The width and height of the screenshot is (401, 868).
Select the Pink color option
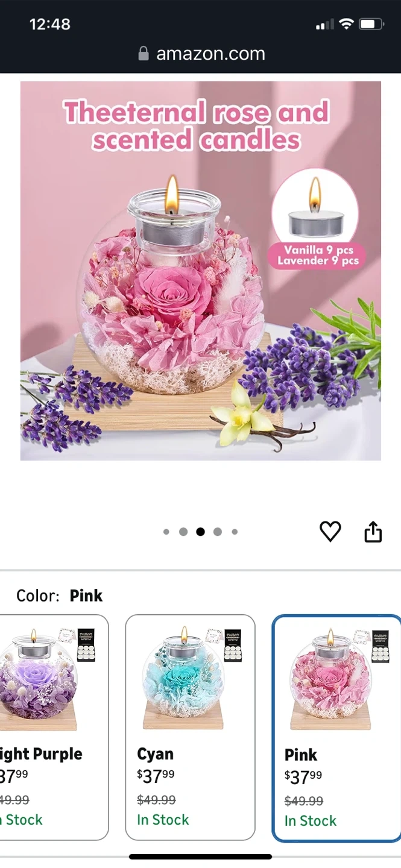[336, 728]
